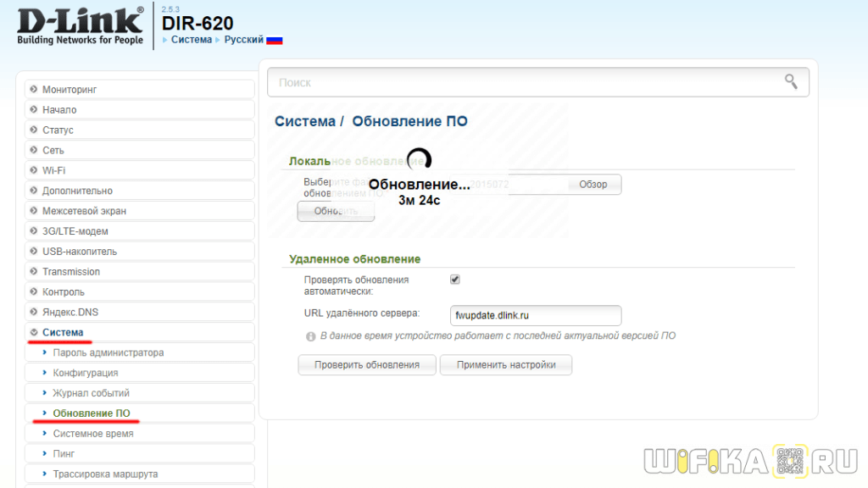Click the Система / Обновление ПО page heading
This screenshot has height=488, width=868.
click(371, 121)
